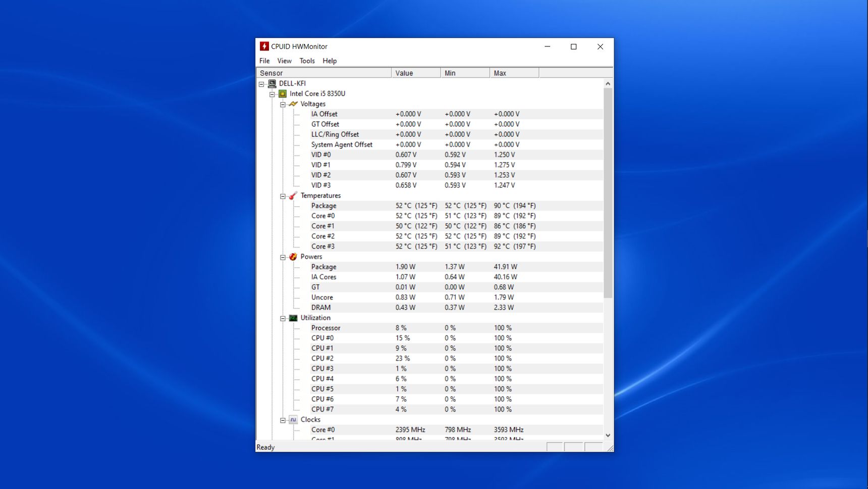Click the Sensor column header
Image resolution: width=868 pixels, height=489 pixels.
(x=324, y=73)
